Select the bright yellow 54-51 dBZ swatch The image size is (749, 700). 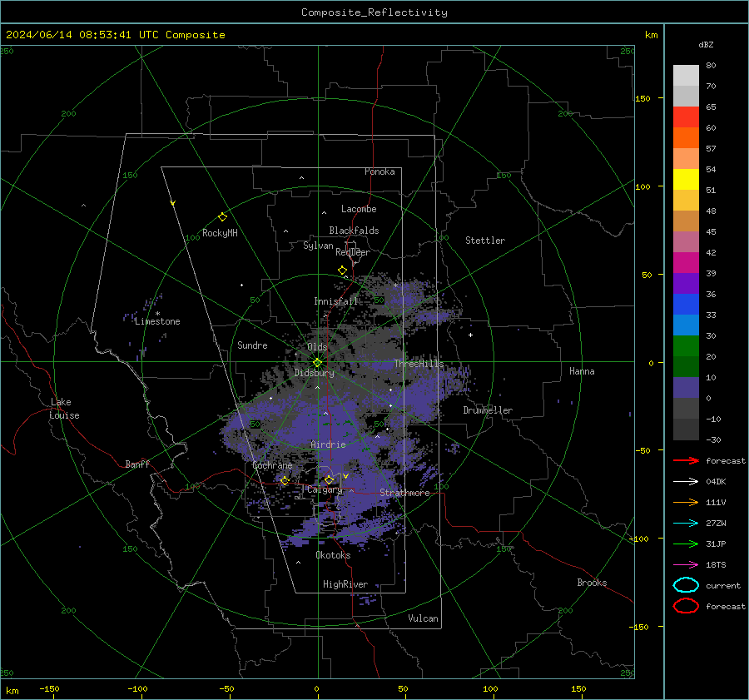(686, 180)
